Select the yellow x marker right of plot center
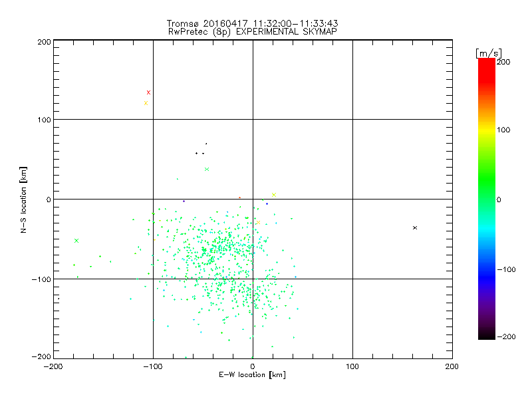Viewport: 532px width, 399px height. (x=274, y=195)
